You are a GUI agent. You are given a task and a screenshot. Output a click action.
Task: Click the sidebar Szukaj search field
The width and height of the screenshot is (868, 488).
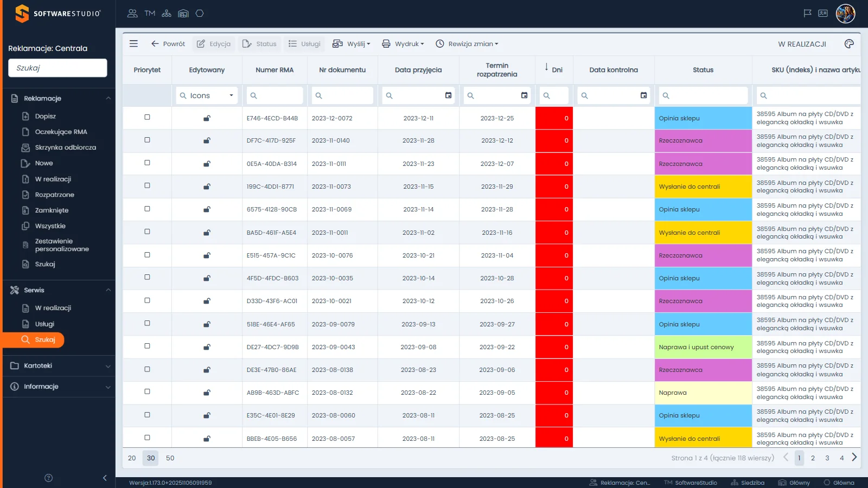click(58, 68)
